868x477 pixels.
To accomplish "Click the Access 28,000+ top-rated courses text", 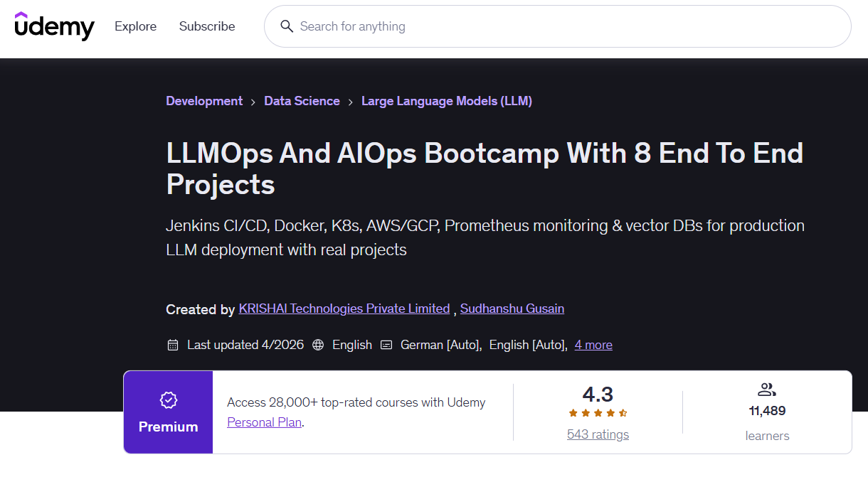I will click(356, 402).
